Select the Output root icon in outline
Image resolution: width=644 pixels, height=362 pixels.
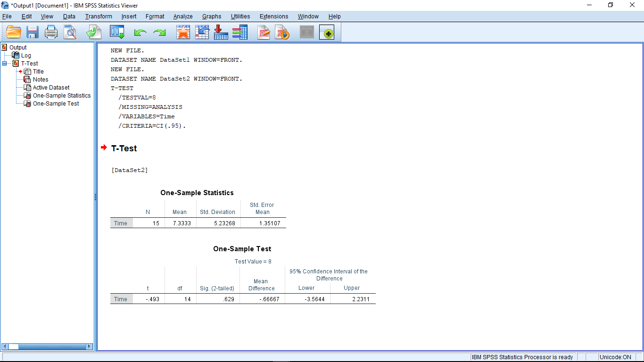click(5, 47)
